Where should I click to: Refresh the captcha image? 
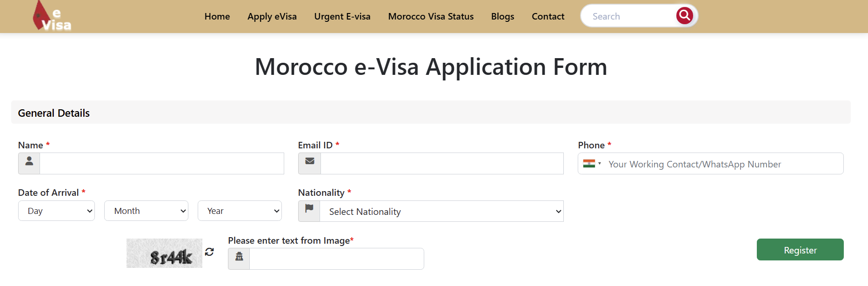tap(209, 252)
